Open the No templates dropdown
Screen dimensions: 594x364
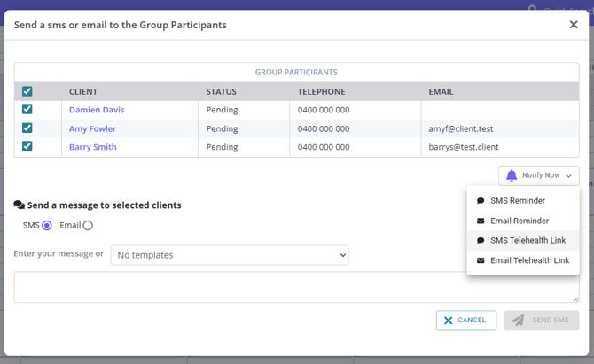[x=229, y=255]
